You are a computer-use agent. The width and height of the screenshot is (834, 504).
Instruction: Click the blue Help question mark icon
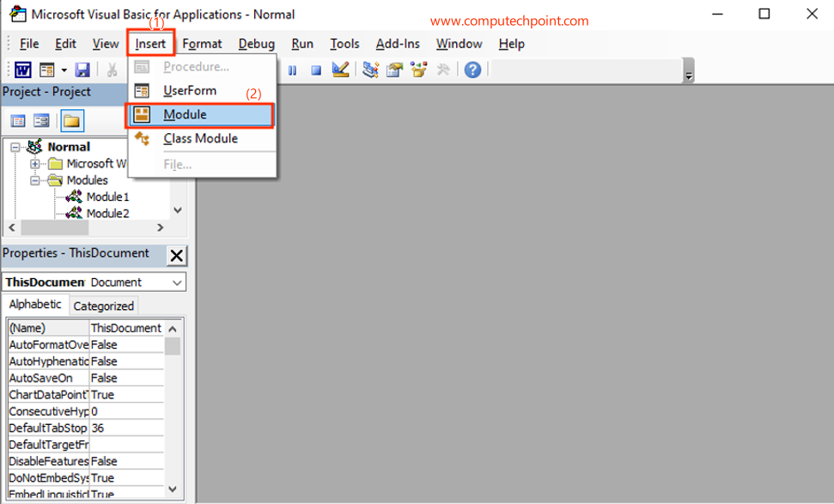click(x=472, y=70)
